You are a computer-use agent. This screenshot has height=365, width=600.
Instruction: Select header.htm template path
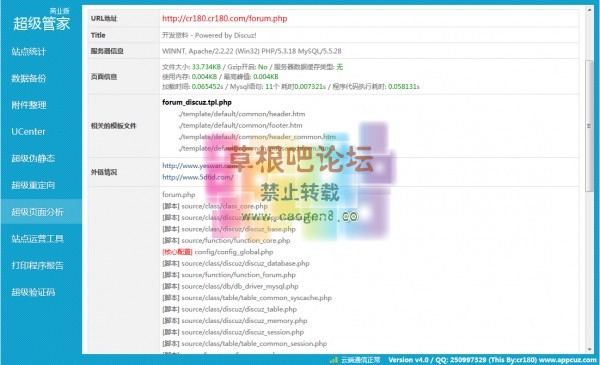pyautogui.click(x=242, y=114)
